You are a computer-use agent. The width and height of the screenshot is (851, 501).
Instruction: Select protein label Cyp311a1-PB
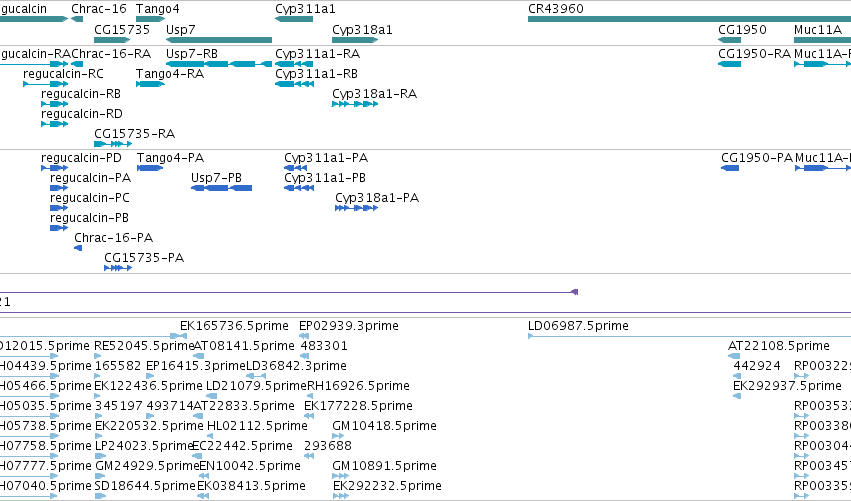(x=325, y=177)
